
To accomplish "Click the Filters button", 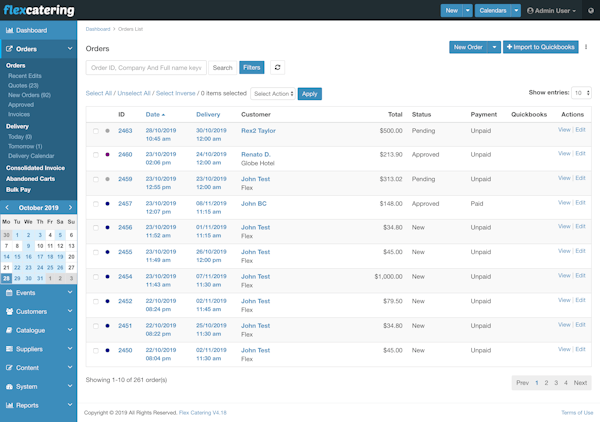I will click(x=251, y=67).
